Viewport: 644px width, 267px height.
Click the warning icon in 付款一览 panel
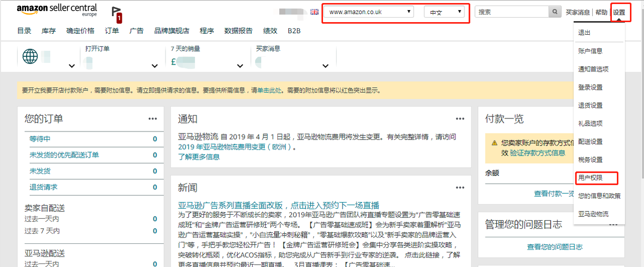click(x=494, y=143)
